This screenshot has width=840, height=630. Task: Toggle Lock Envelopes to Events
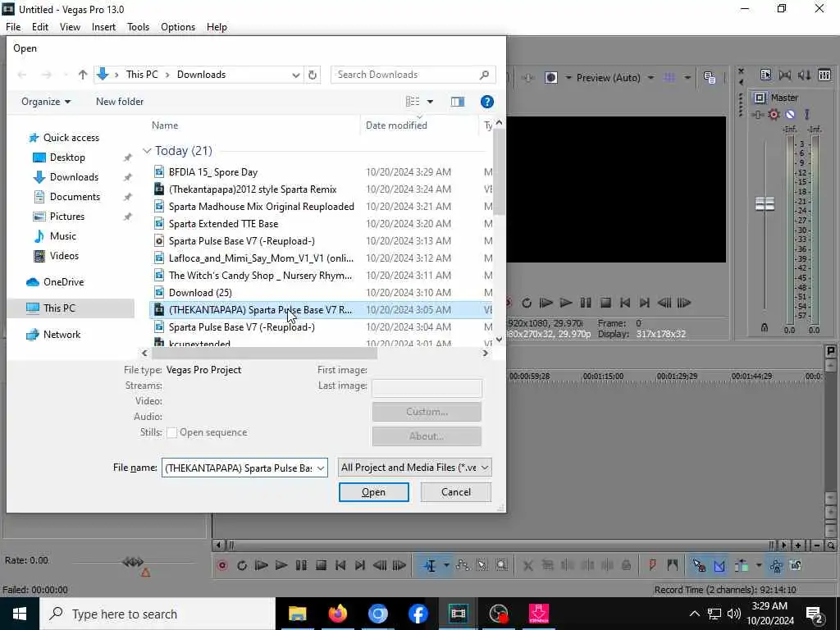click(x=776, y=565)
